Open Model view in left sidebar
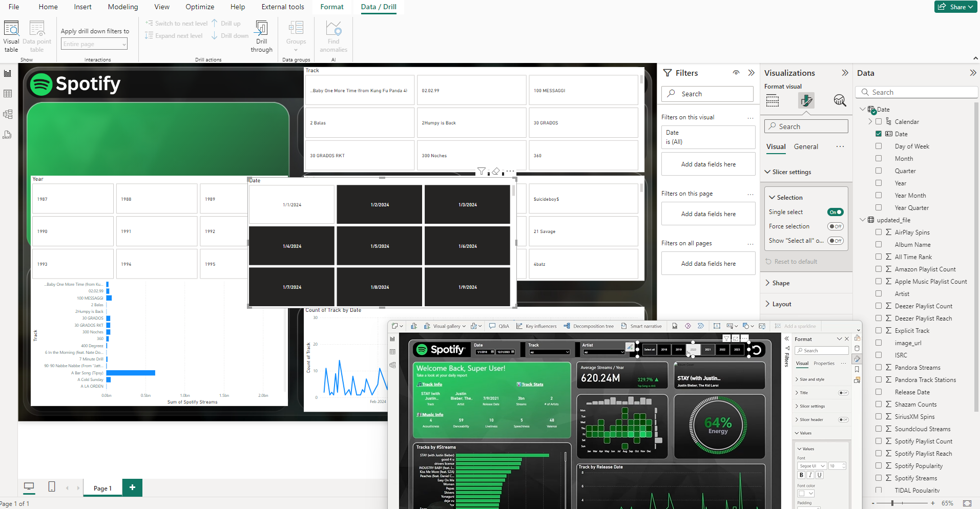 click(x=8, y=114)
